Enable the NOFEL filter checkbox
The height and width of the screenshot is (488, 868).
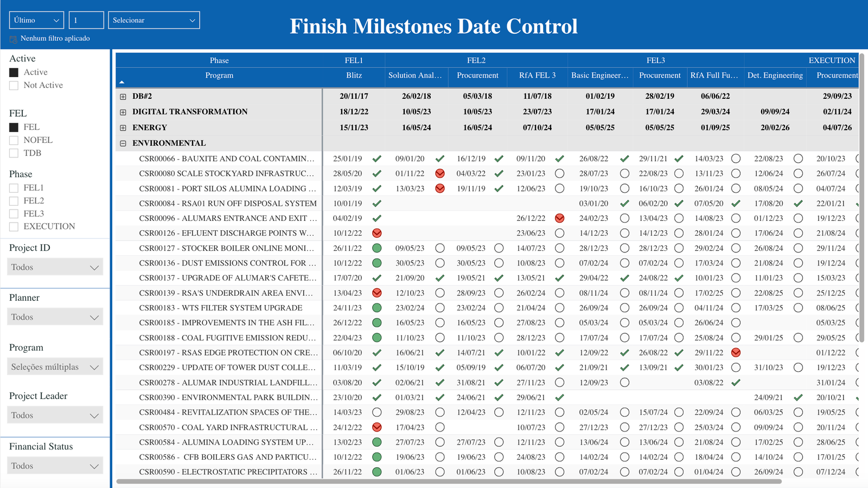click(x=14, y=140)
